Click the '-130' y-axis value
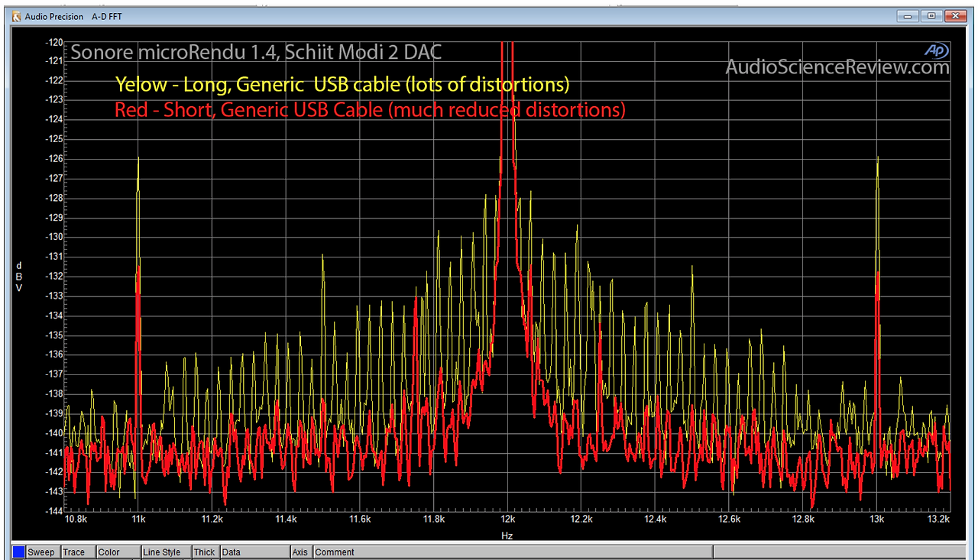Viewport: 978px width, 560px height. click(x=54, y=237)
